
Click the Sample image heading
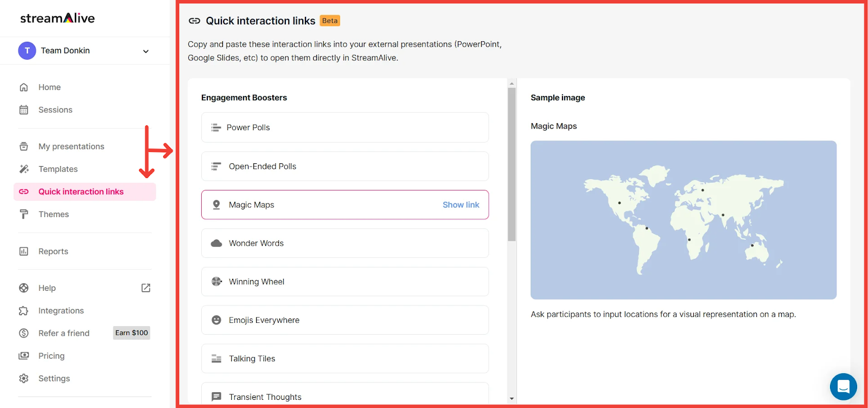click(558, 98)
